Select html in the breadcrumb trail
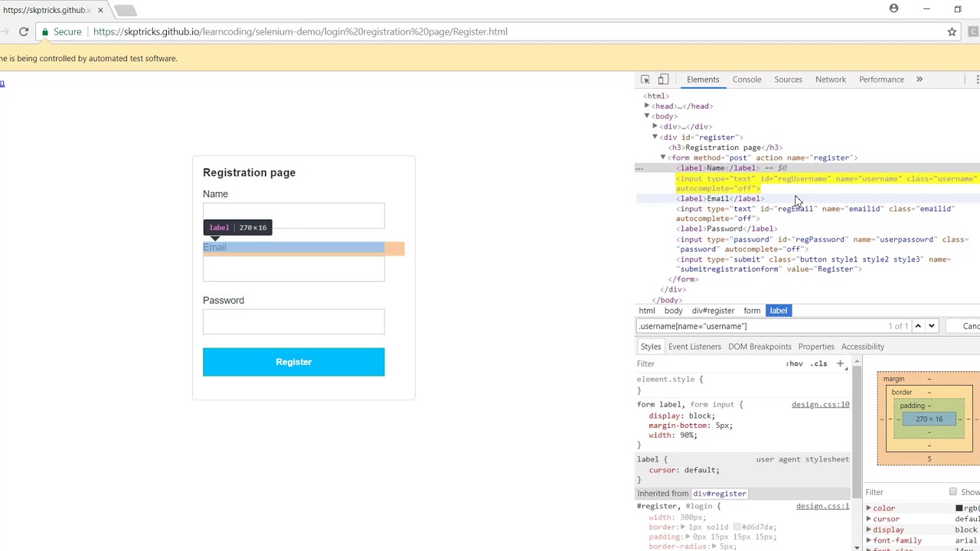980x551 pixels. (647, 311)
